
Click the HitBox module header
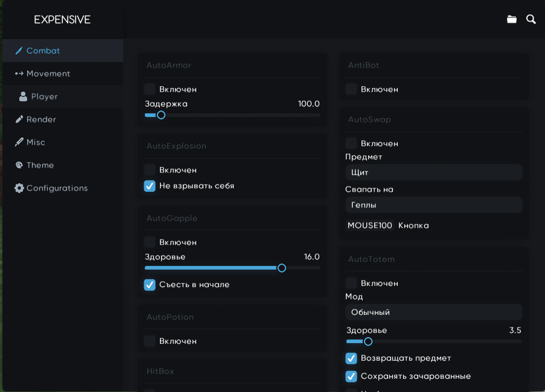pos(160,371)
